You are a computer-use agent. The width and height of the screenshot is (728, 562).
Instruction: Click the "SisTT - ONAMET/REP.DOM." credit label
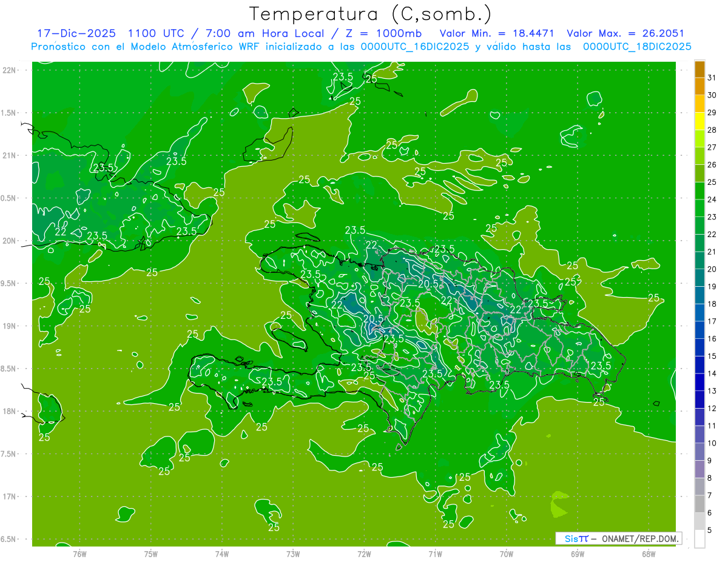[618, 538]
